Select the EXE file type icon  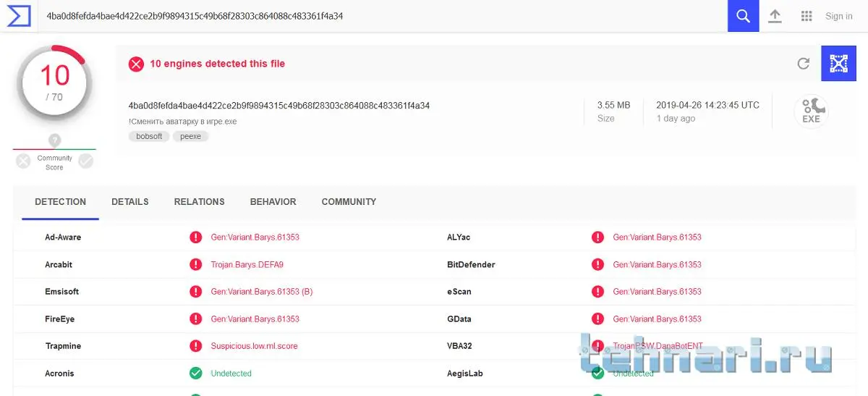tap(811, 111)
